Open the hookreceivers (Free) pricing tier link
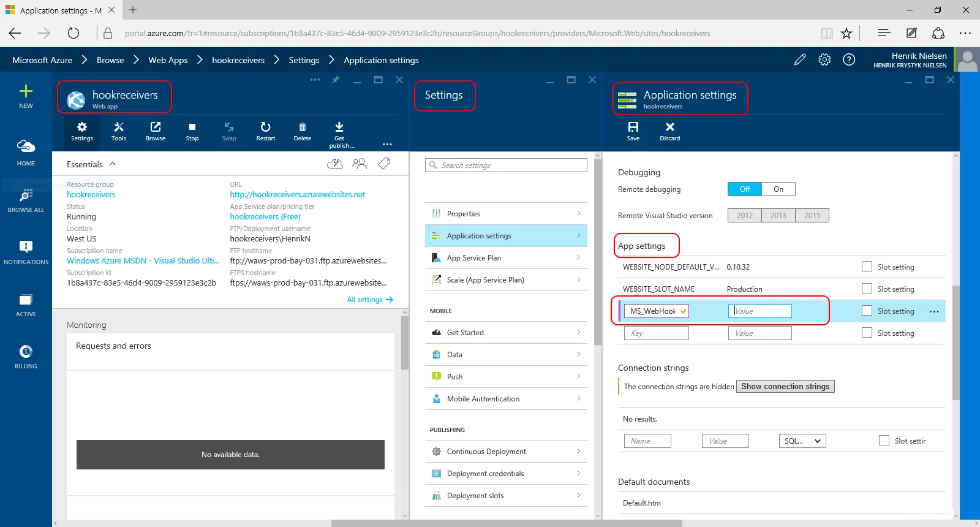 265,216
